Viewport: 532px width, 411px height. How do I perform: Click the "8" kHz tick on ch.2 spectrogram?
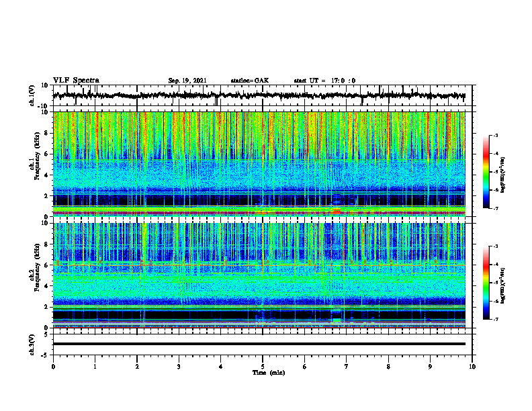point(47,244)
